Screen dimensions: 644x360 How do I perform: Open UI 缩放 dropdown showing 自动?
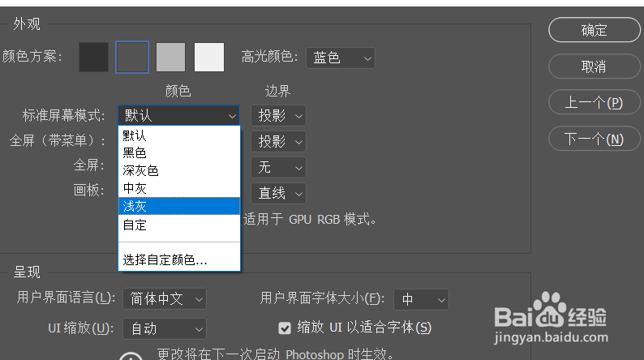pos(165,329)
